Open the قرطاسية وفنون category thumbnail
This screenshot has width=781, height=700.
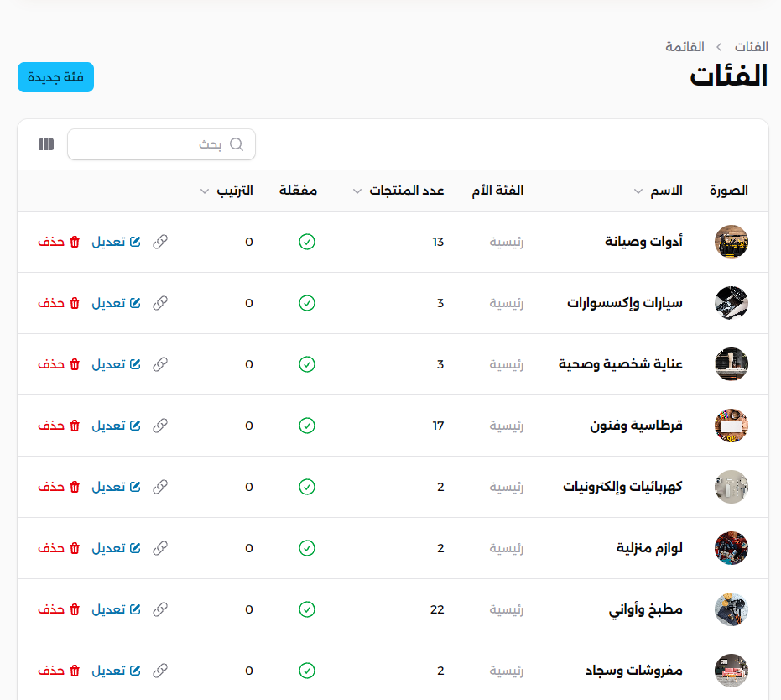[732, 426]
